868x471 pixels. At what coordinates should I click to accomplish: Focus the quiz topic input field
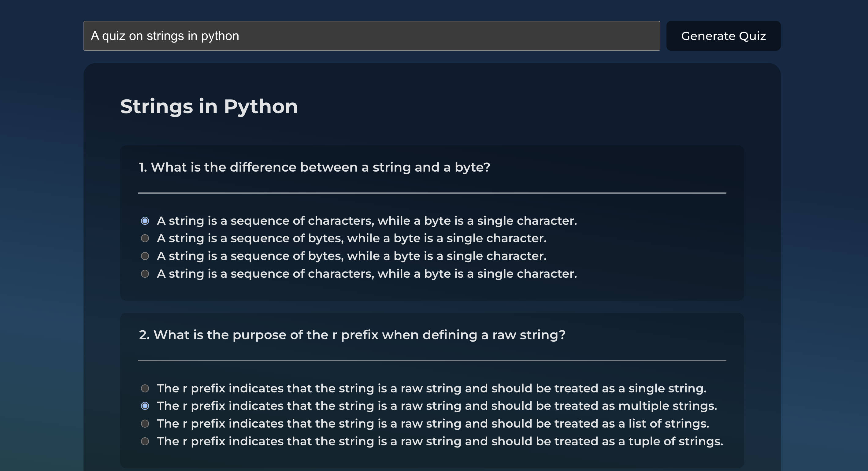(x=372, y=36)
